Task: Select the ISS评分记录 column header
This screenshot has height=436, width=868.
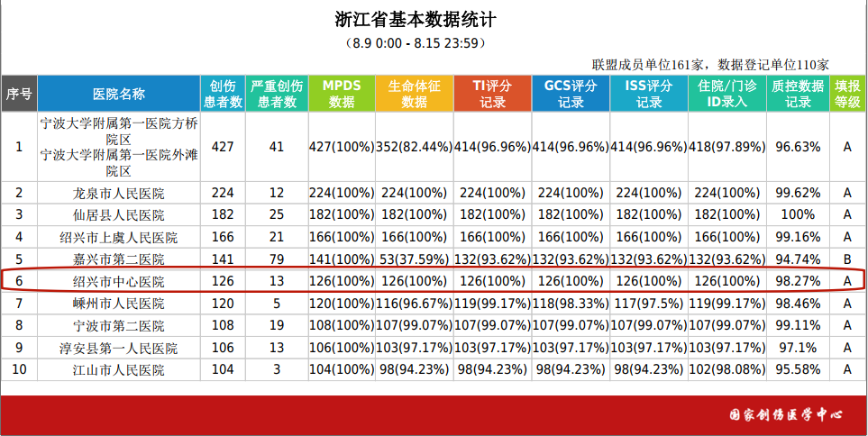Action: pos(649,94)
